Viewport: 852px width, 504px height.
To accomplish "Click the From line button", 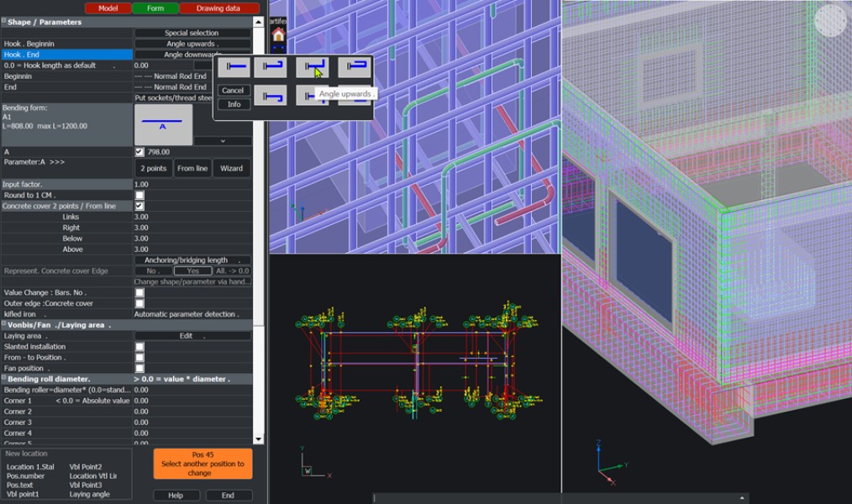I will tap(192, 168).
